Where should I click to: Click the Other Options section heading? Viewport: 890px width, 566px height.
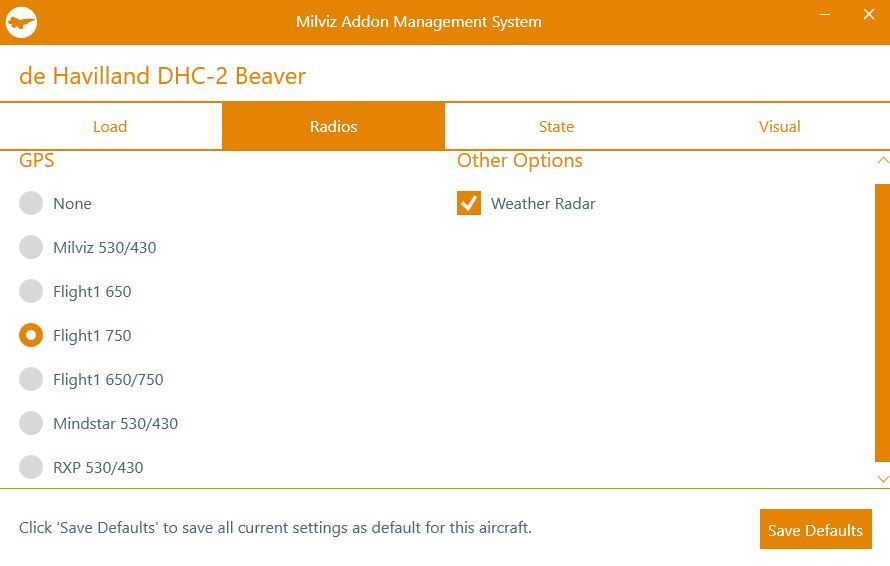520,161
